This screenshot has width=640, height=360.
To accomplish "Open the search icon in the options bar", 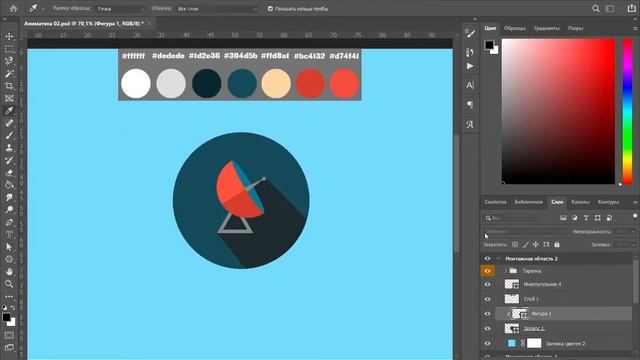I will pos(596,8).
